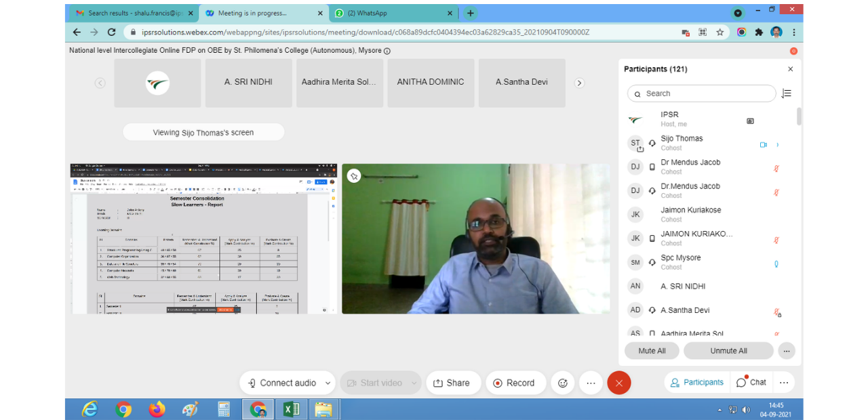Toggle the Chat panel
Screen dimensions: 868x420
(x=751, y=382)
